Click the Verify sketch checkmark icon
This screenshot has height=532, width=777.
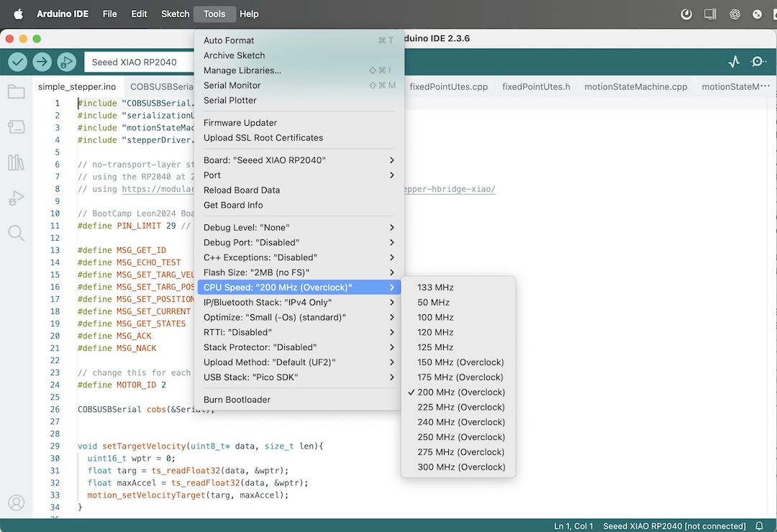pos(17,62)
